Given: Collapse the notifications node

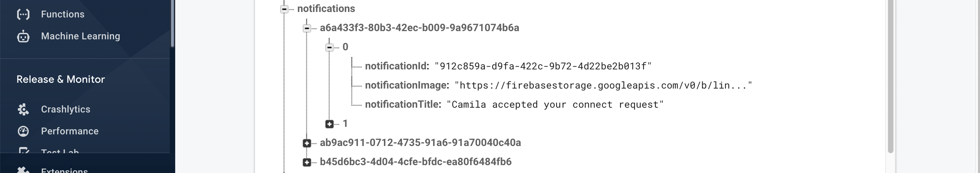Looking at the screenshot, I should (x=284, y=9).
